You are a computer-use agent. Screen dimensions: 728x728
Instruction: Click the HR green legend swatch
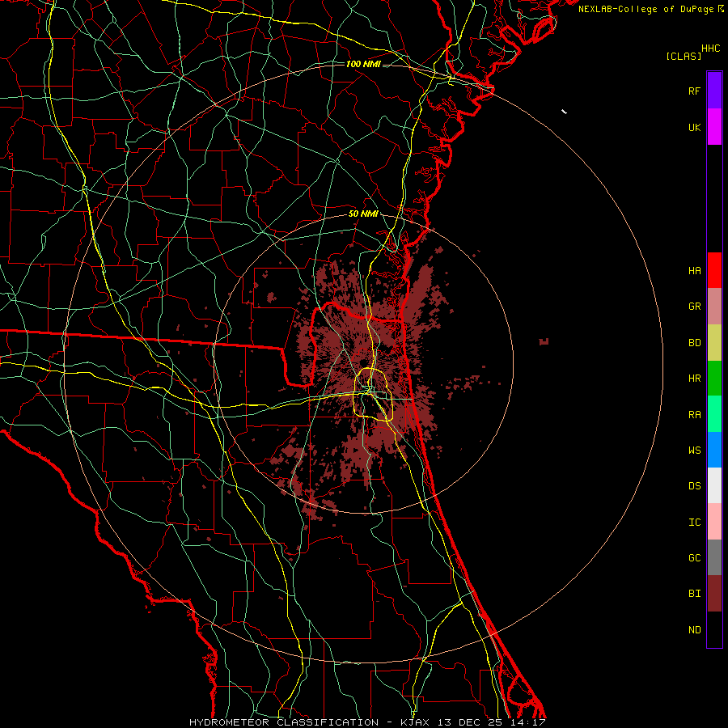(714, 379)
